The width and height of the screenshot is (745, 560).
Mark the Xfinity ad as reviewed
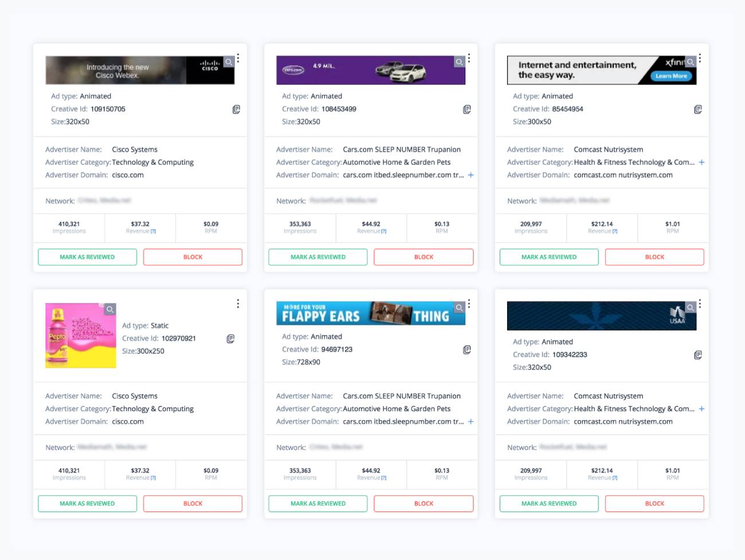549,257
